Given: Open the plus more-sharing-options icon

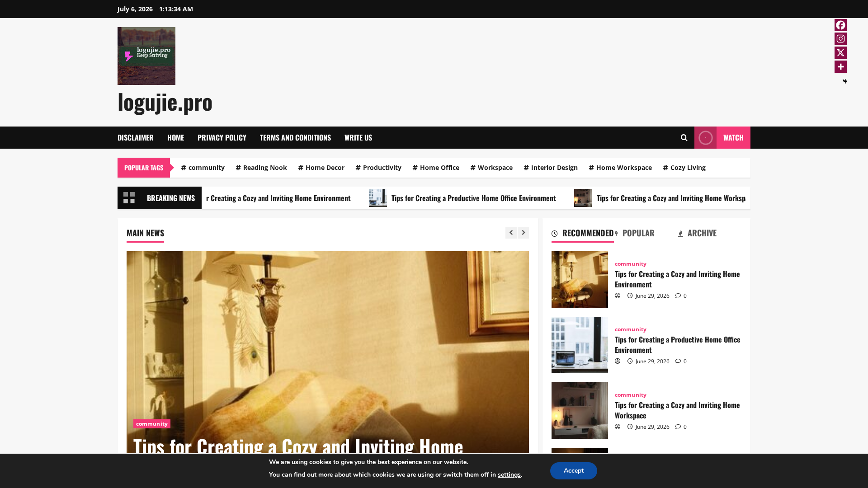Looking at the screenshot, I should click(x=840, y=67).
